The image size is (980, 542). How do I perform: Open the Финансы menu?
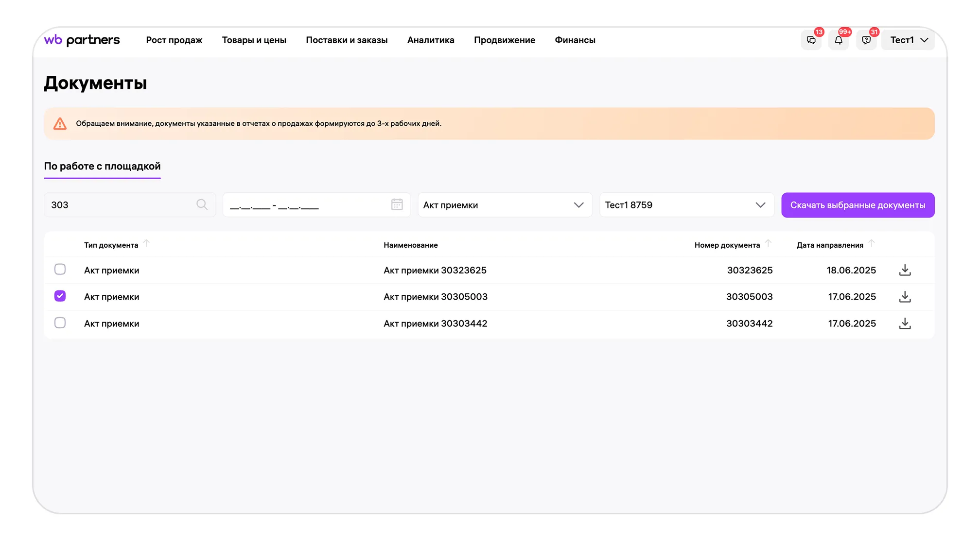pyautogui.click(x=575, y=40)
